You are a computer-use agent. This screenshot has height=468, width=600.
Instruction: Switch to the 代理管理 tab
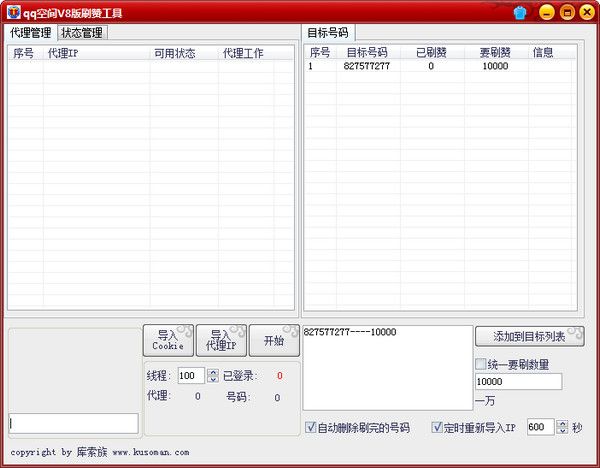click(x=31, y=33)
